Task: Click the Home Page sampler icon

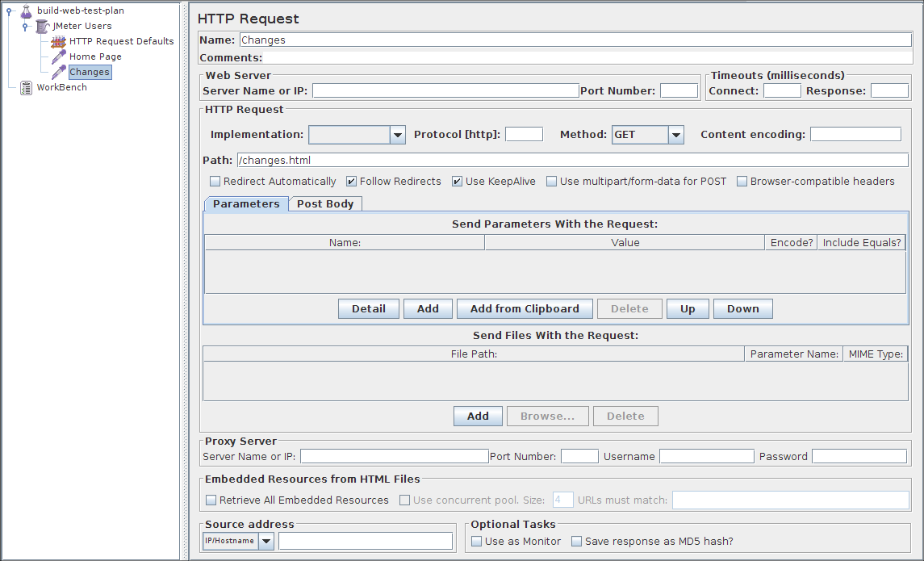Action: [x=58, y=57]
